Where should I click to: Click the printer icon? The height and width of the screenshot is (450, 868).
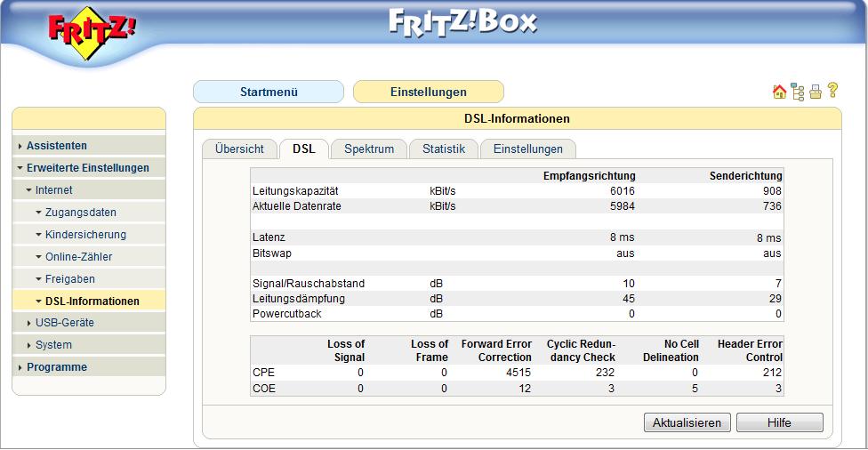pos(815,92)
